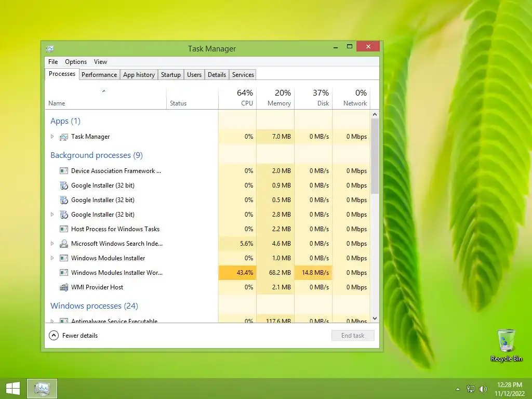The height and width of the screenshot is (399, 532).
Task: Click the Fewer details circle arrow icon
Action: (x=54, y=336)
